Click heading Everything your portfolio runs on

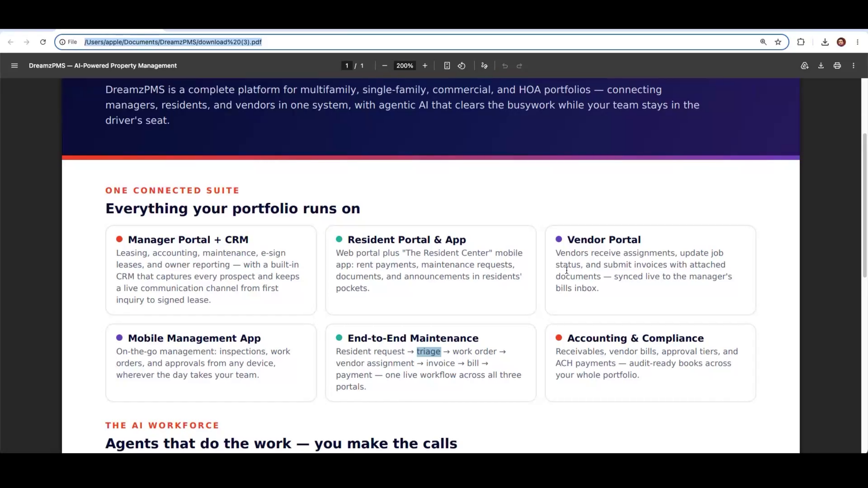coord(233,209)
